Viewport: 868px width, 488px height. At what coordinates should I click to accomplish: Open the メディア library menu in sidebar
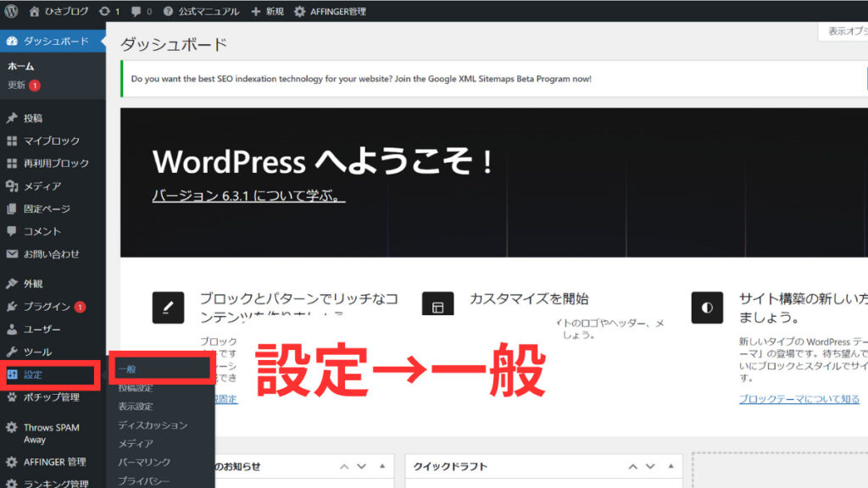[53, 186]
